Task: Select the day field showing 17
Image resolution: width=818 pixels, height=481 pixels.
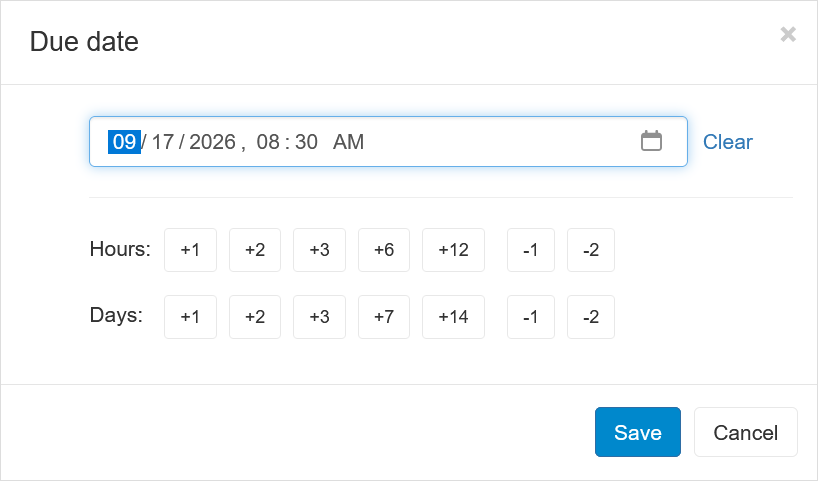Action: click(x=162, y=142)
